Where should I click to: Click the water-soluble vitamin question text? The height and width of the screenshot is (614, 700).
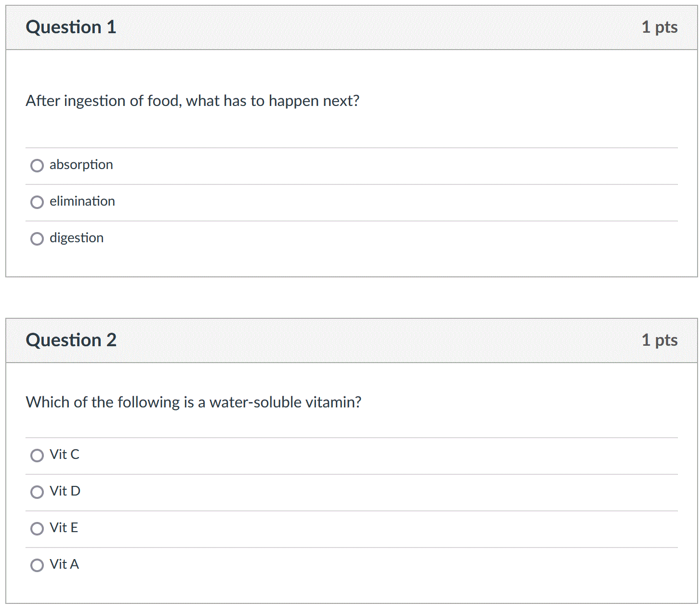tap(194, 402)
